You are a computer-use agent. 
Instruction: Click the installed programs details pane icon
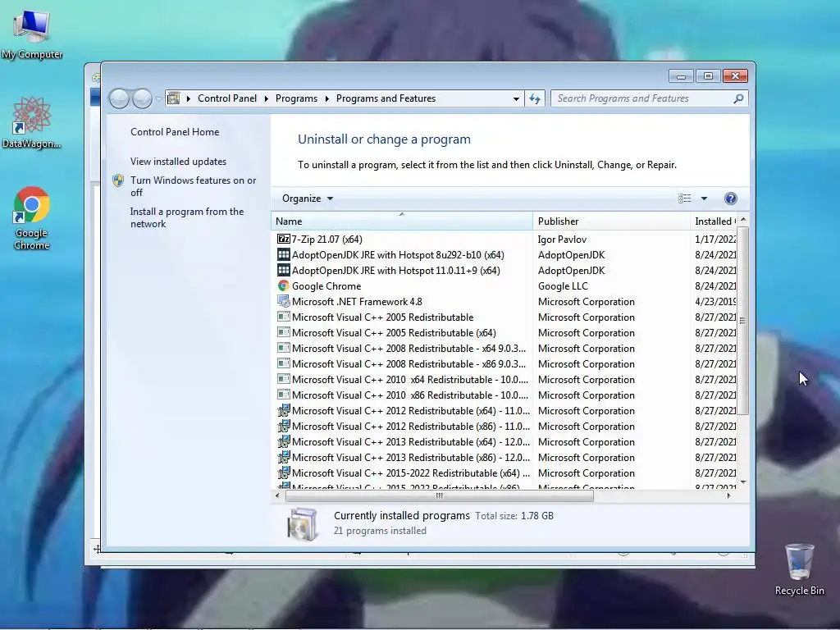[302, 524]
